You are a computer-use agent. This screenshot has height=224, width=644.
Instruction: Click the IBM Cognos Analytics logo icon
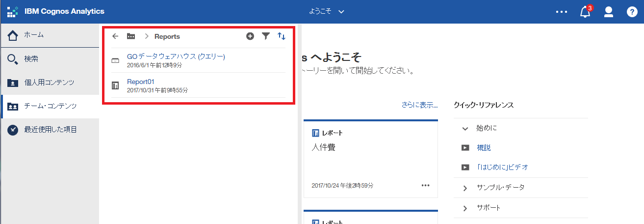click(13, 12)
